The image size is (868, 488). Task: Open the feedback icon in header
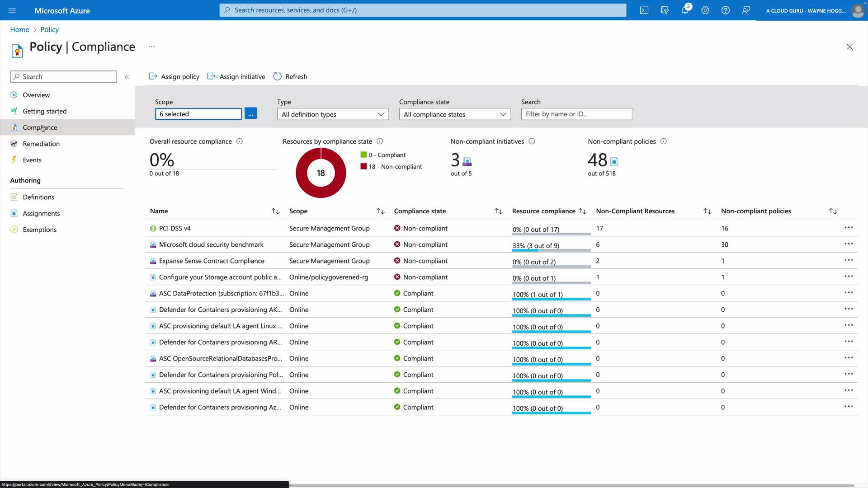[x=746, y=10]
